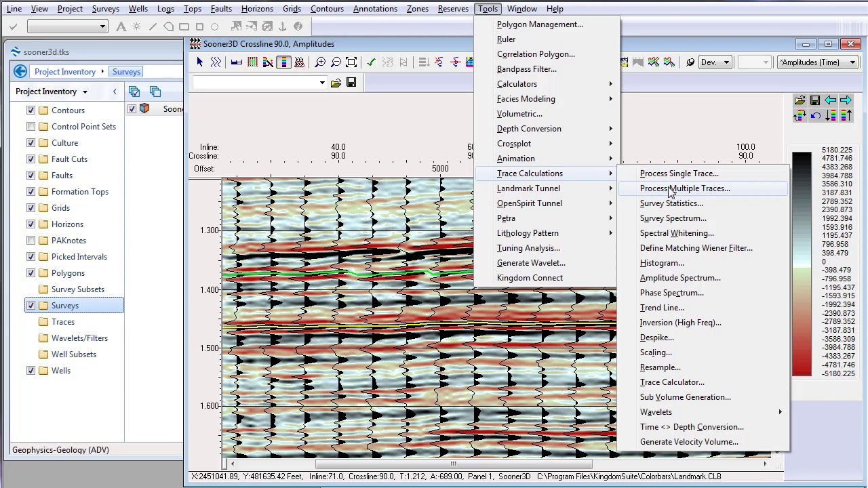This screenshot has height=488, width=868.
Task: Click the Project Inventory breadcrumb link
Action: pos(65,72)
